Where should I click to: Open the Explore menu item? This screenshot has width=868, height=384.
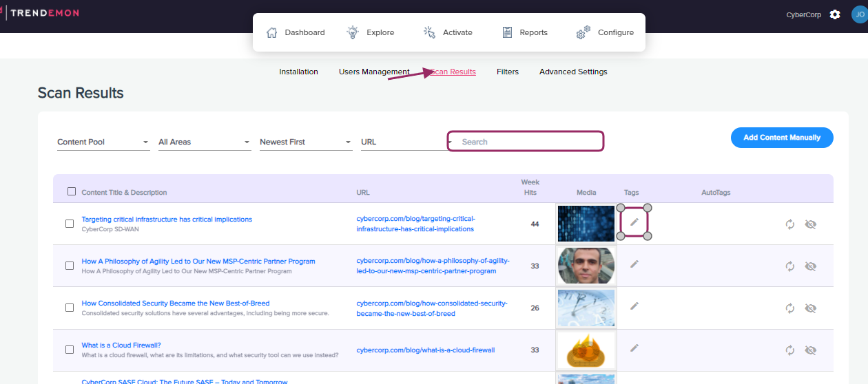click(371, 32)
